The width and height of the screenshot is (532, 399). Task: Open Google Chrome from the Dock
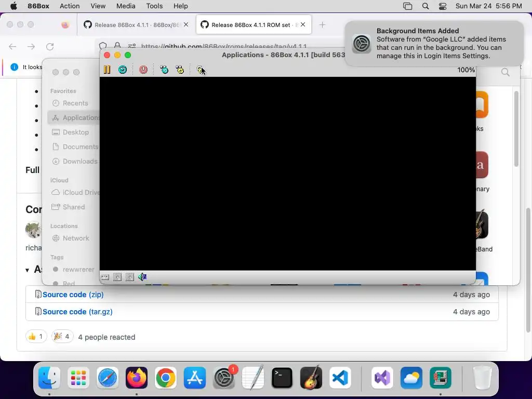pyautogui.click(x=166, y=378)
